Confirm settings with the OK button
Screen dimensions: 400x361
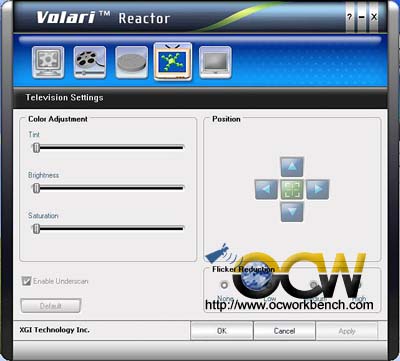pyautogui.click(x=222, y=331)
